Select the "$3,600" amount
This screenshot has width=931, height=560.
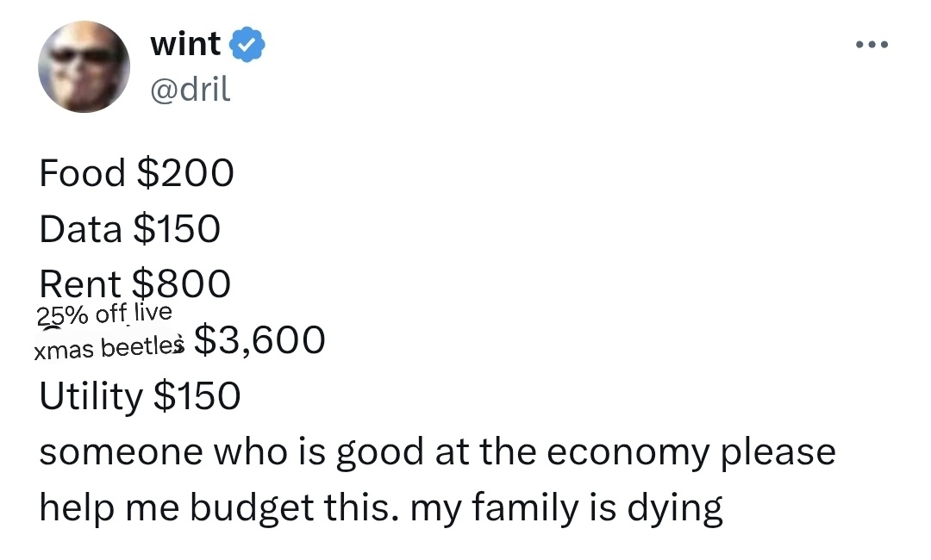[260, 340]
